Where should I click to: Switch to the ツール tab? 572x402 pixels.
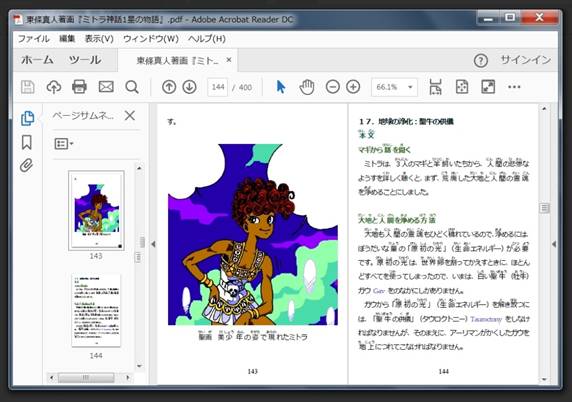pos(85,60)
